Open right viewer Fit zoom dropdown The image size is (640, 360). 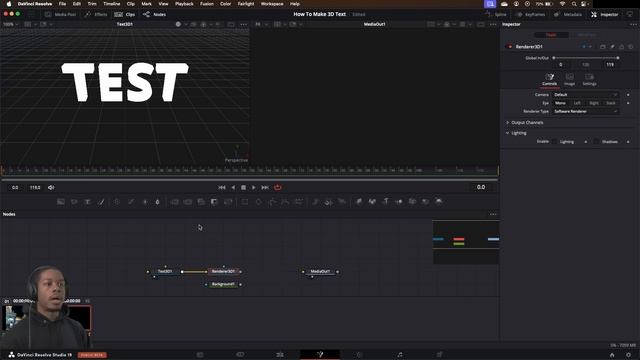[x=261, y=24]
